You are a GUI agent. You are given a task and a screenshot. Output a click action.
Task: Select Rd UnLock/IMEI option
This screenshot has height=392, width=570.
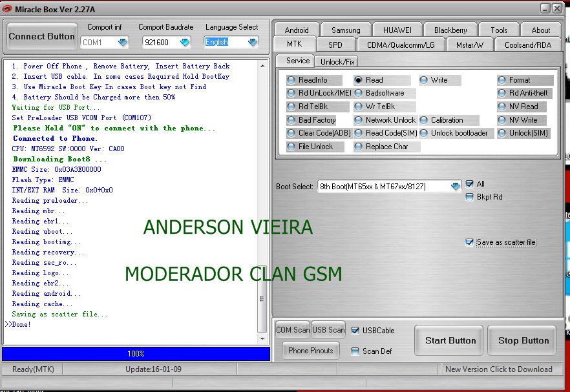319,93
